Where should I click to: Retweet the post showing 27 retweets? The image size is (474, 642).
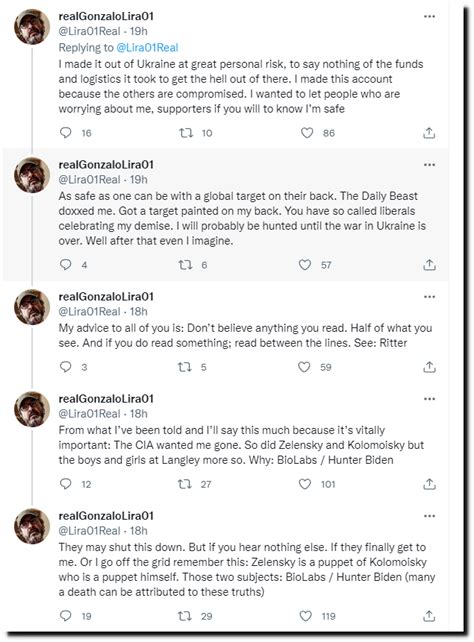click(185, 484)
